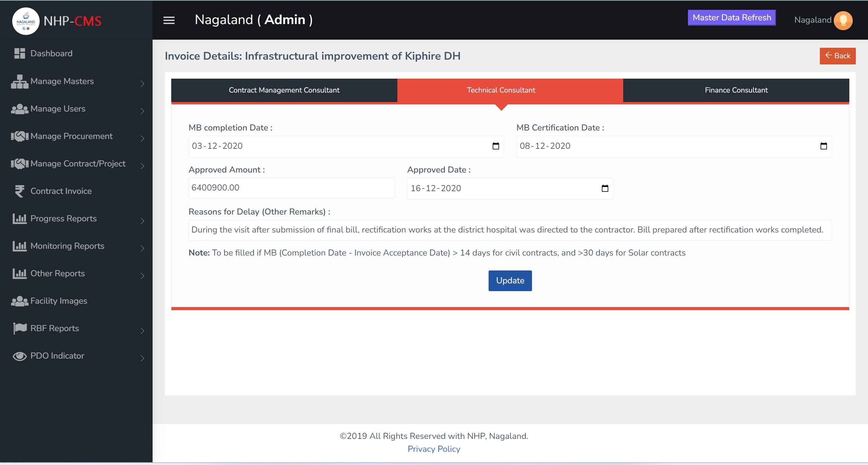Expand the RBF Reports submenu chevron
The width and height of the screenshot is (868, 465).
142,331
